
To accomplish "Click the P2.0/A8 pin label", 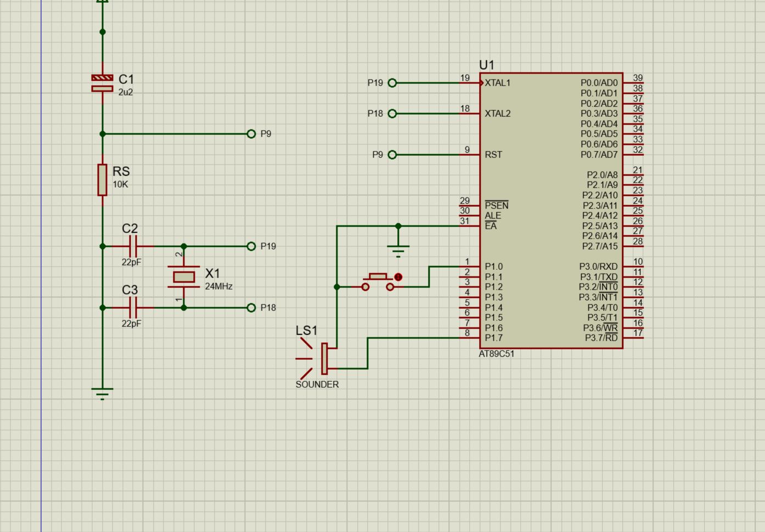I will (603, 175).
